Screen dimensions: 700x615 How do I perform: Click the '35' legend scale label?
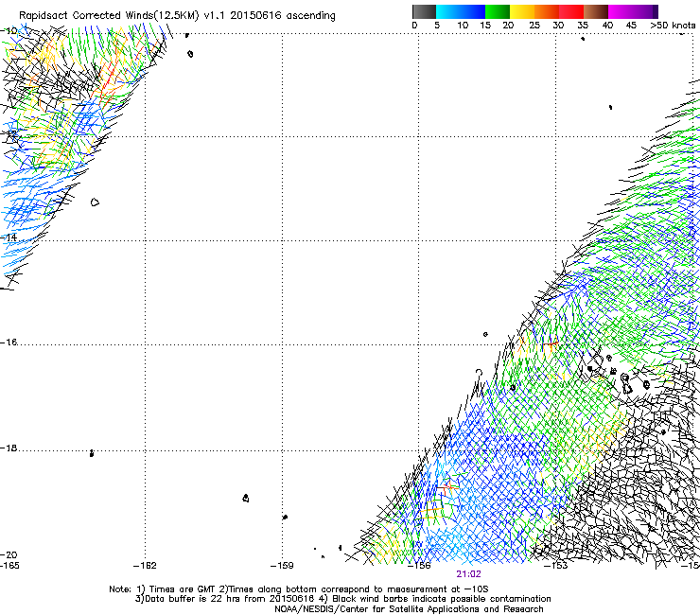tap(583, 26)
